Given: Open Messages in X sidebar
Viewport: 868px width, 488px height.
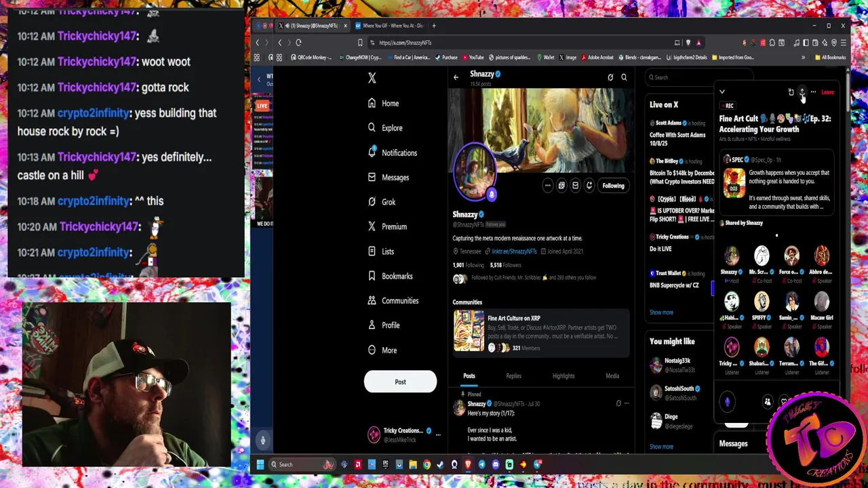Looking at the screenshot, I should pyautogui.click(x=388, y=177).
